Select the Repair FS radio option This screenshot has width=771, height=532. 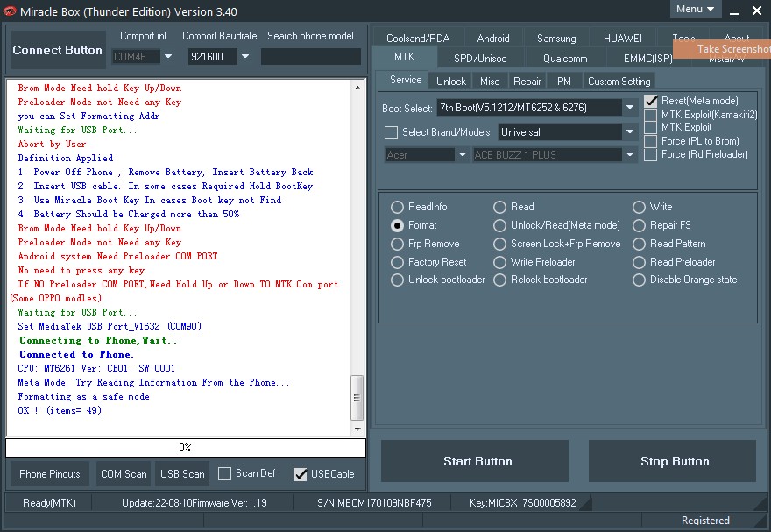[639, 225]
